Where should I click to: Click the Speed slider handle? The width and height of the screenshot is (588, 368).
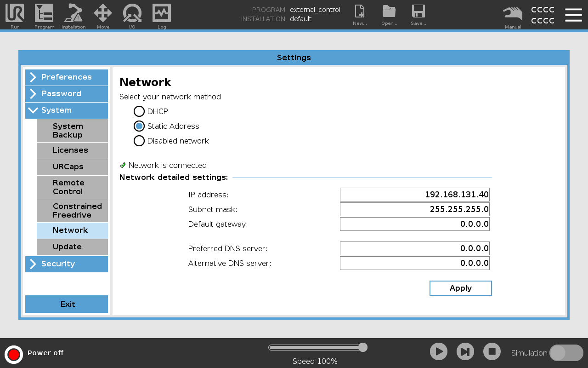point(363,347)
